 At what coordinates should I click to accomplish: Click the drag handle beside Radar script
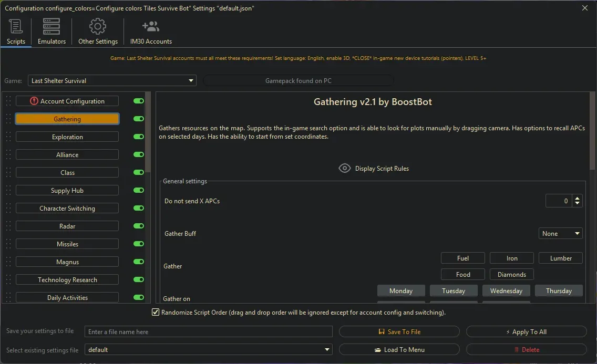8,226
